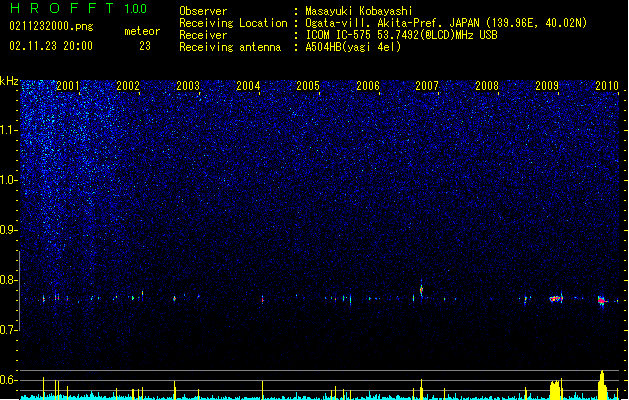
Task: Click the 2007 time marker
Action: pyautogui.click(x=427, y=85)
